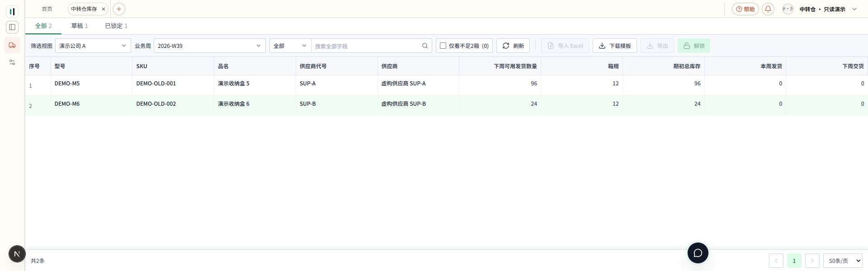This screenshot has height=271, width=868.
Task: Toggle the sidebar panel layout icon
Action: [x=12, y=27]
